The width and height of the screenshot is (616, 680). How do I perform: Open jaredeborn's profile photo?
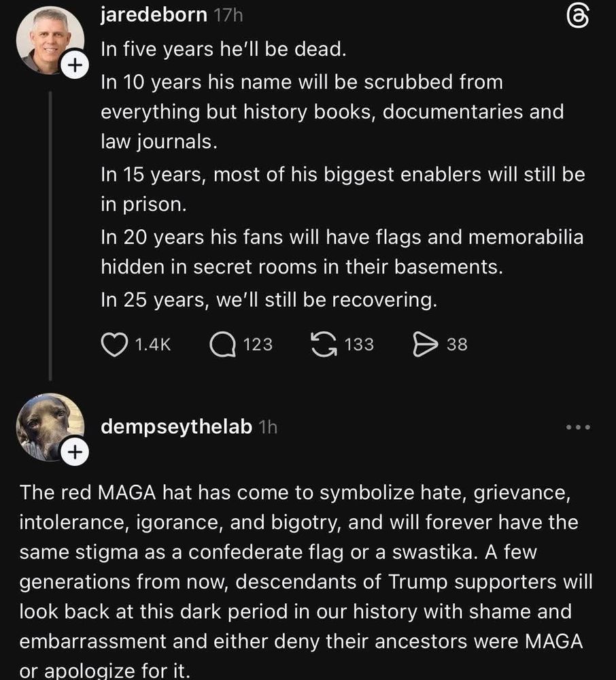tap(50, 40)
